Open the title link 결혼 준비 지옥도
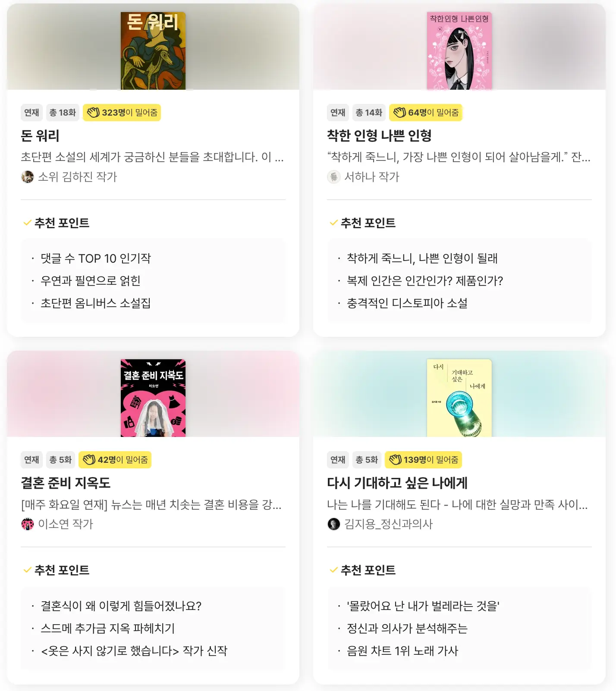The width and height of the screenshot is (616, 691). [x=66, y=483]
